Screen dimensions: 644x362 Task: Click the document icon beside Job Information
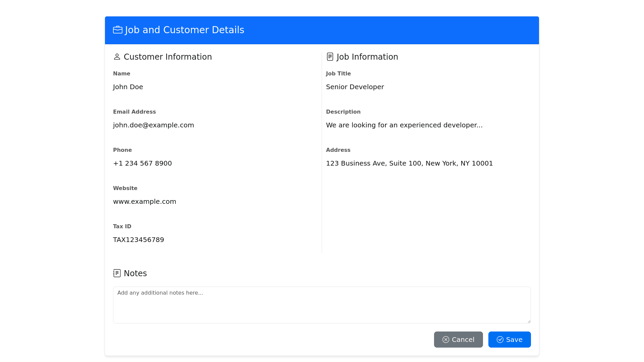[x=330, y=57]
